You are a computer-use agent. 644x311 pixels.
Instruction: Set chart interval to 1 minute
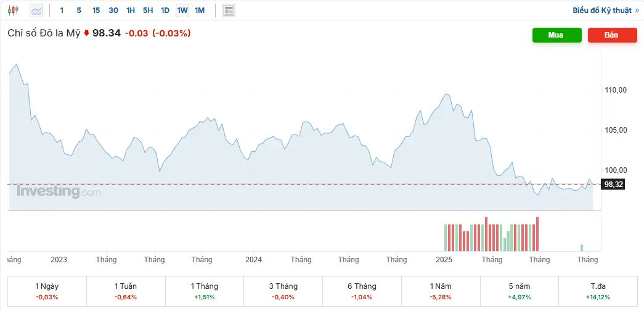(x=62, y=10)
